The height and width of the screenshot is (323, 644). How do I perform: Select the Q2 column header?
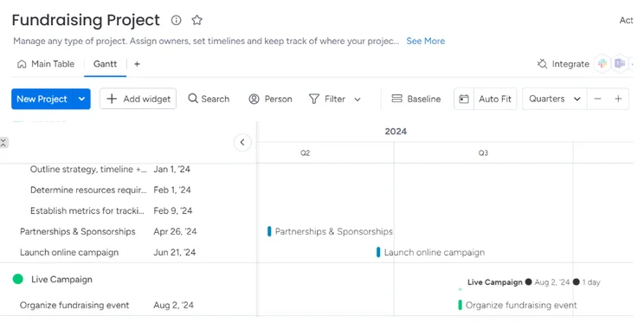click(x=306, y=153)
